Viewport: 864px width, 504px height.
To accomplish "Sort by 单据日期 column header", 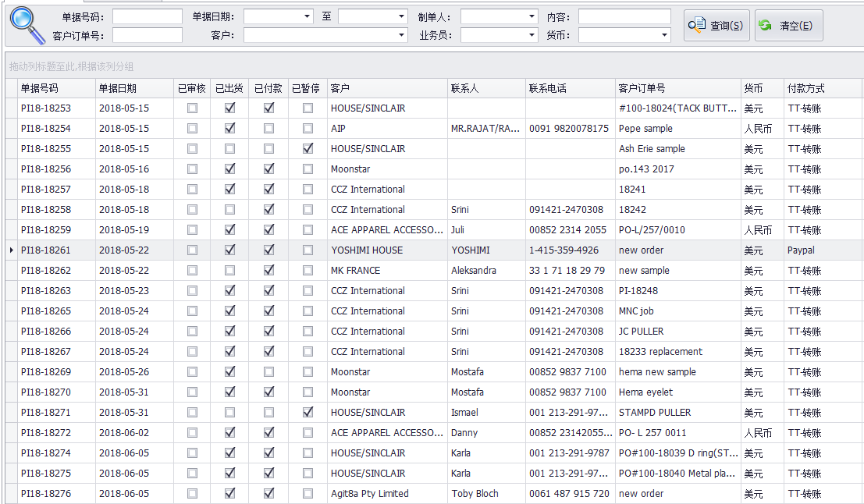I will 134,88.
